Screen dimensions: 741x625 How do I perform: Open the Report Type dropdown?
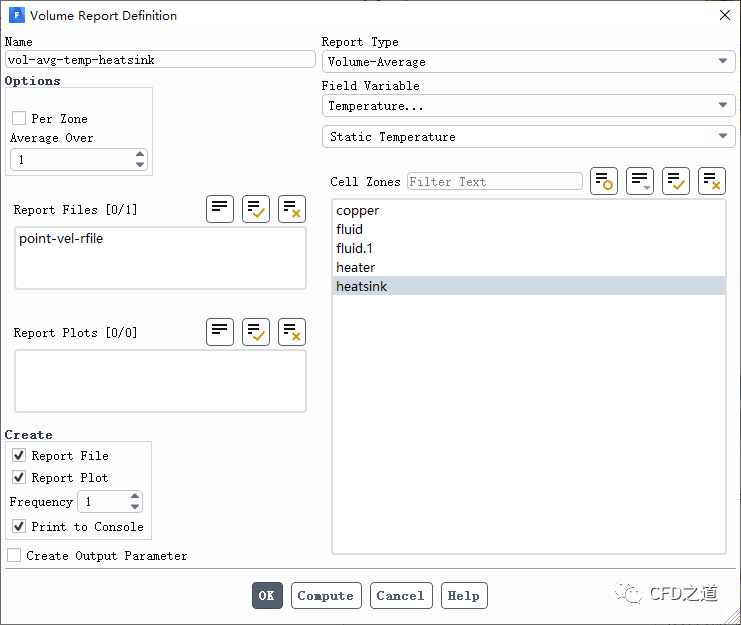[528, 62]
